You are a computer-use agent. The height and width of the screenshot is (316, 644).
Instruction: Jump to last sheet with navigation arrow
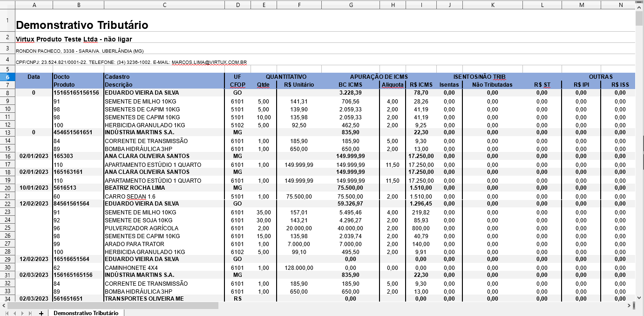tap(30, 313)
